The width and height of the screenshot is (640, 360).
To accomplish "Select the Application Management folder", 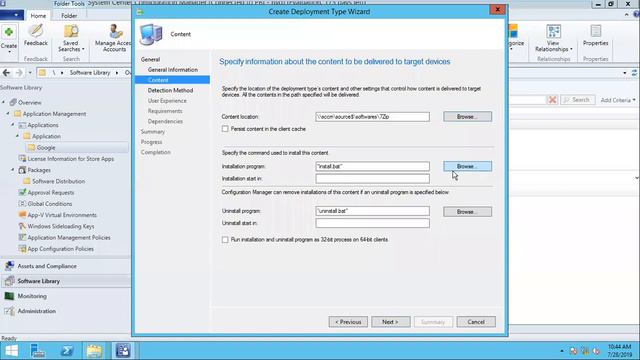I will [x=54, y=114].
